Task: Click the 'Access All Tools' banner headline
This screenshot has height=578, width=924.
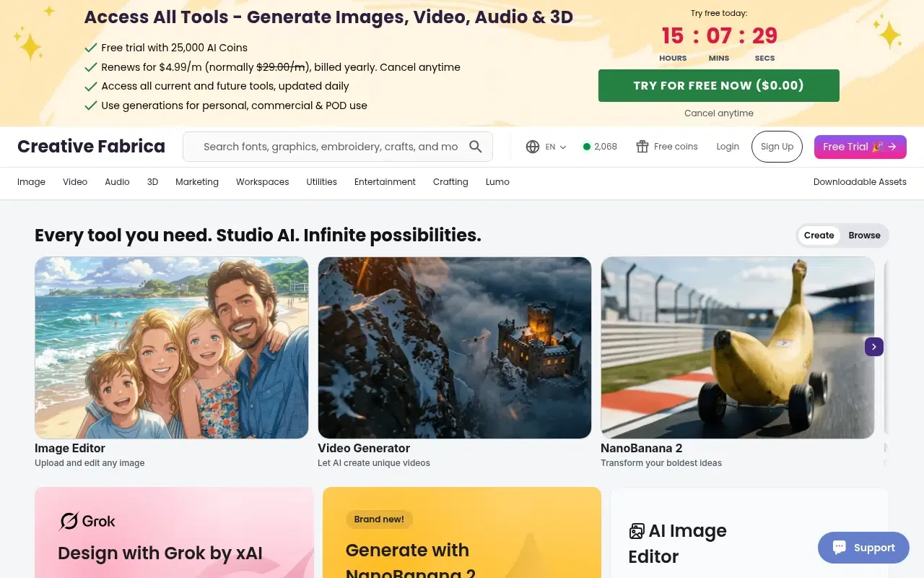Action: pos(328,17)
